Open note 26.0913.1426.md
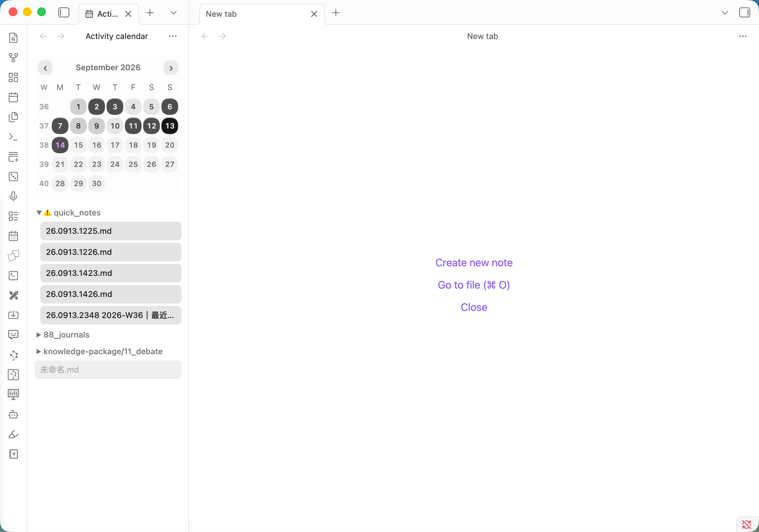The image size is (759, 532). point(111,294)
